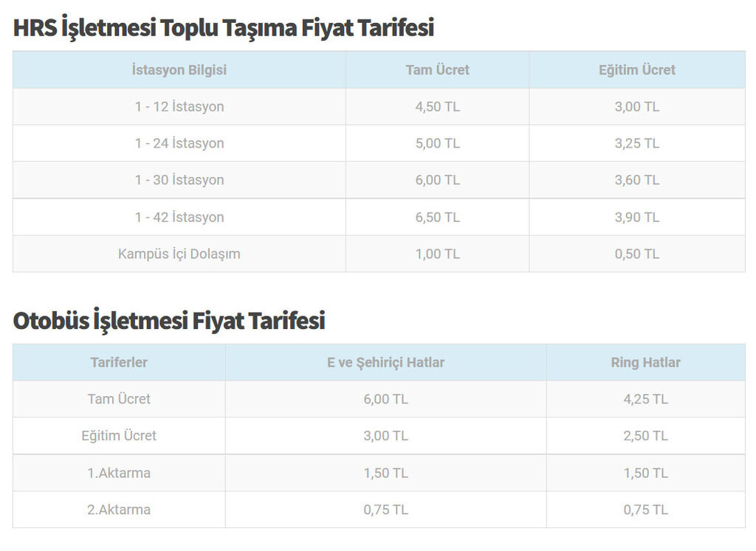Click the 4,25 TL Ring Hatlar price

(645, 399)
